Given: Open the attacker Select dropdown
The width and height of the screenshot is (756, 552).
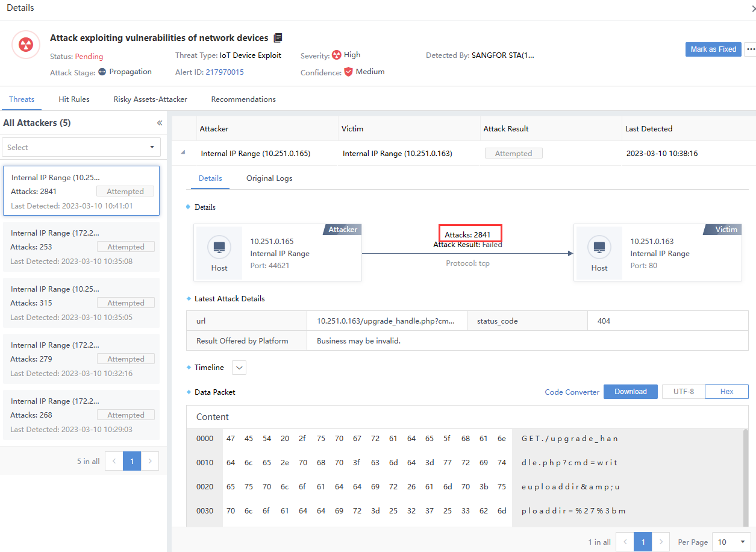Looking at the screenshot, I should point(81,147).
